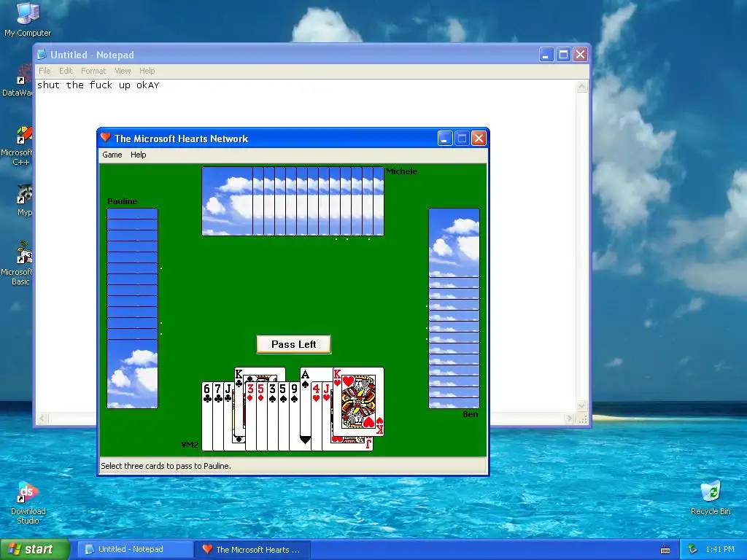Screen dimensions: 747x560
Task: Select the 6 of clubs card
Action: click(206, 416)
